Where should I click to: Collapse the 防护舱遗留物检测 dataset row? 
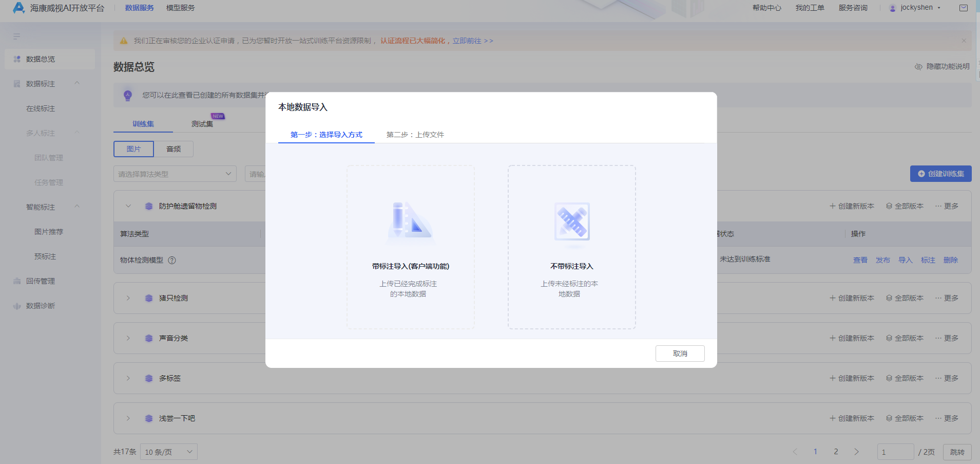coord(128,206)
